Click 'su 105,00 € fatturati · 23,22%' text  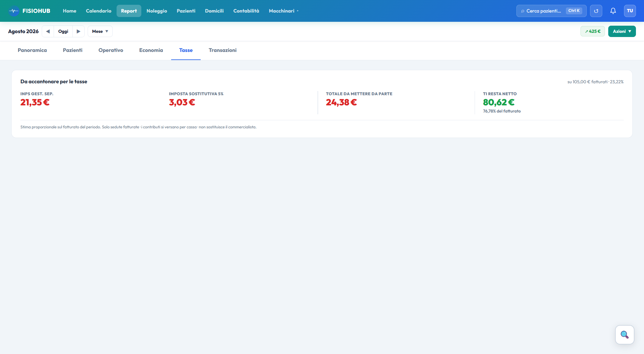tap(595, 82)
